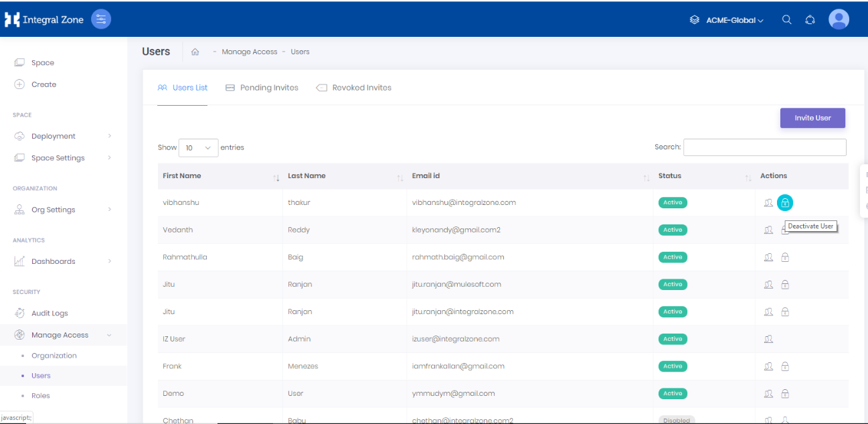This screenshot has width=868, height=424.
Task: Sort table by First Name column
Action: pos(220,176)
